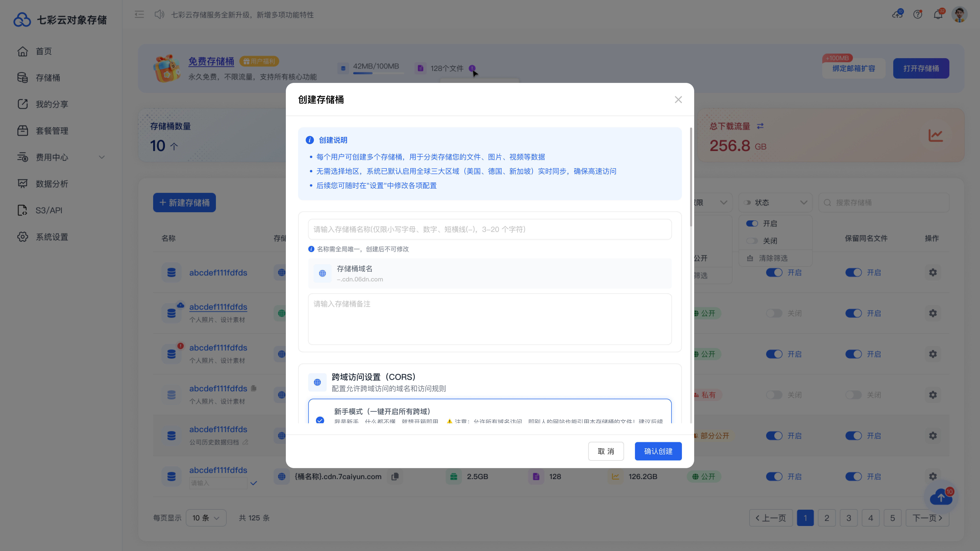Open the 状态 filter dropdown
The image size is (980, 551).
point(775,202)
